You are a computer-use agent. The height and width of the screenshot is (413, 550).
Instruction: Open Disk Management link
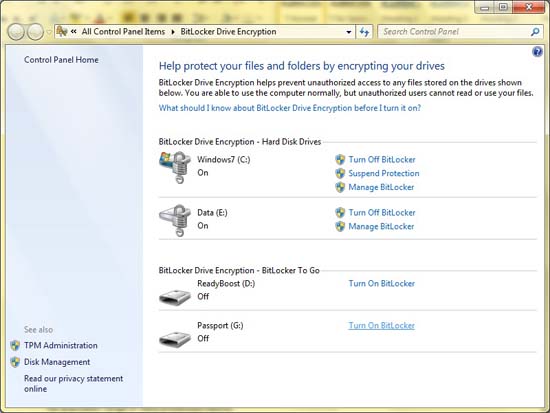point(57,362)
